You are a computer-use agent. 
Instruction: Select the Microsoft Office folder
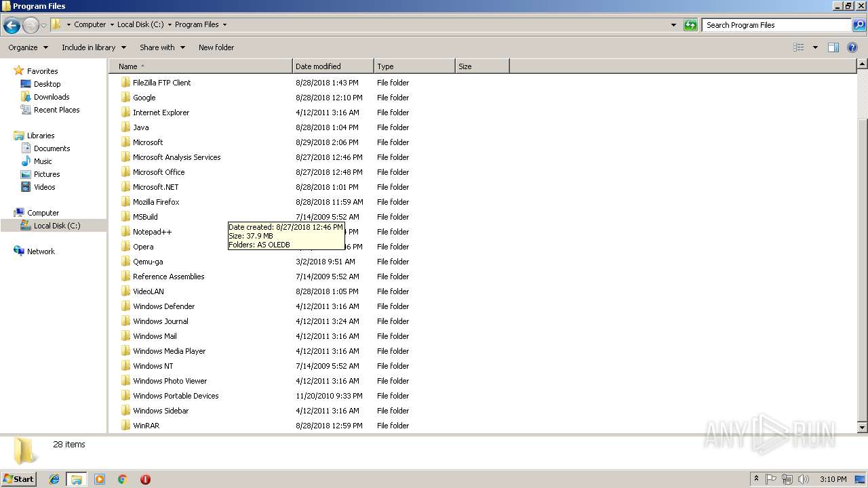tap(159, 172)
